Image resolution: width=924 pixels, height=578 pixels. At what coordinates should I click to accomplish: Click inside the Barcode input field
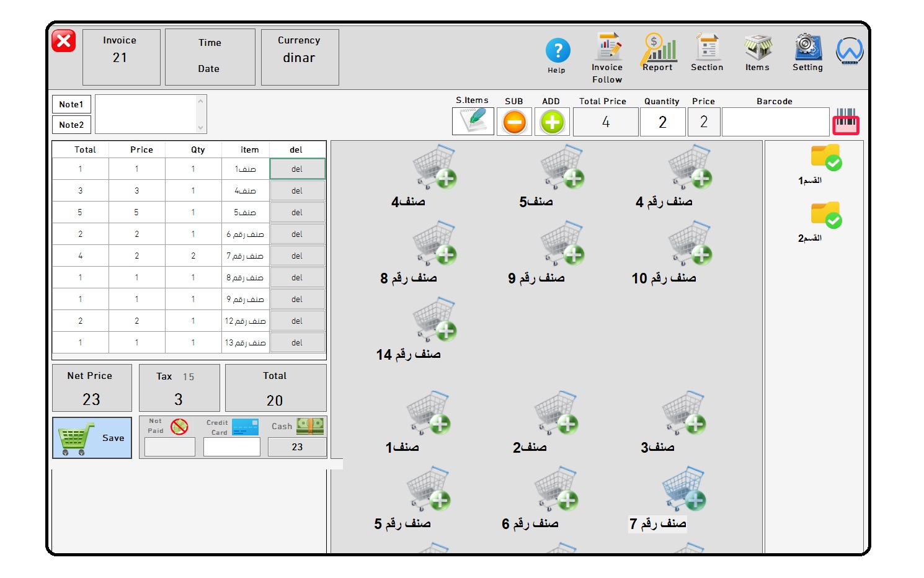tap(775, 122)
